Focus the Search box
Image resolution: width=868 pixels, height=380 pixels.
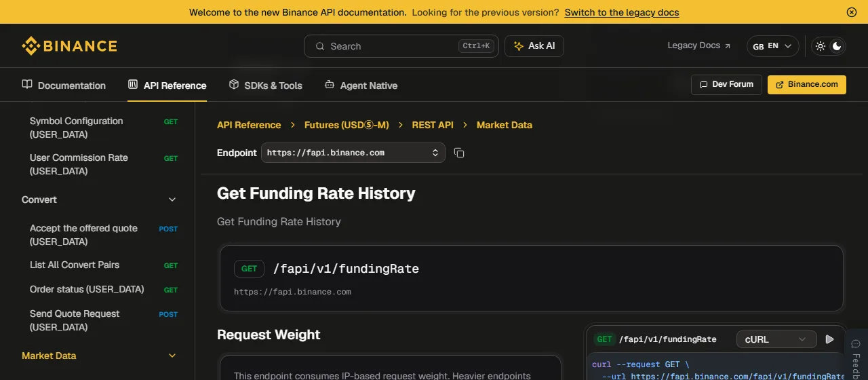[401, 46]
